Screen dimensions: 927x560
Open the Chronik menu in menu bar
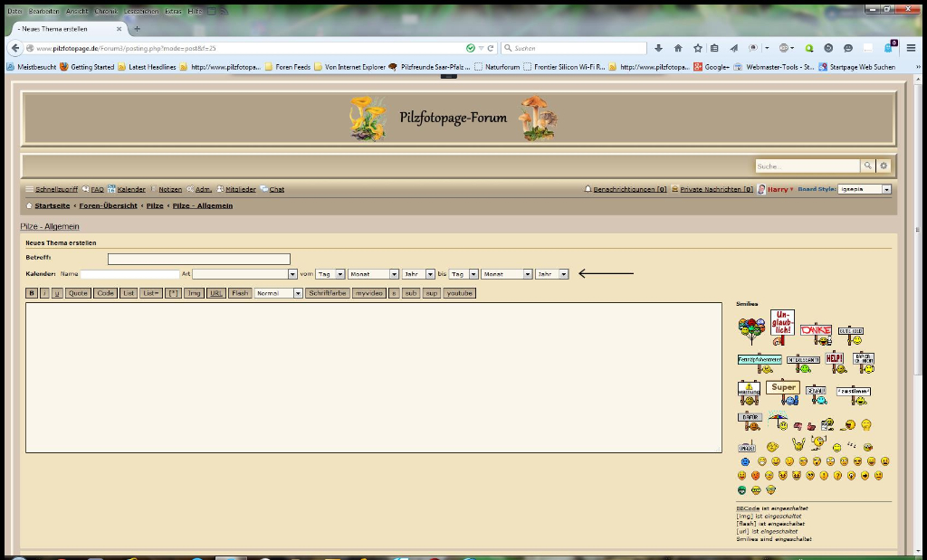pyautogui.click(x=106, y=11)
